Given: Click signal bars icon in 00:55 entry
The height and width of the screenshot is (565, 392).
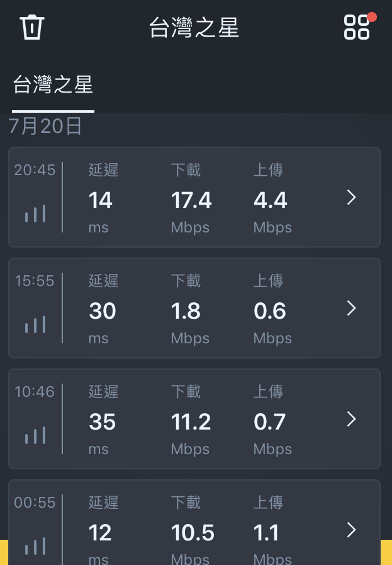Looking at the screenshot, I should click(x=35, y=546).
